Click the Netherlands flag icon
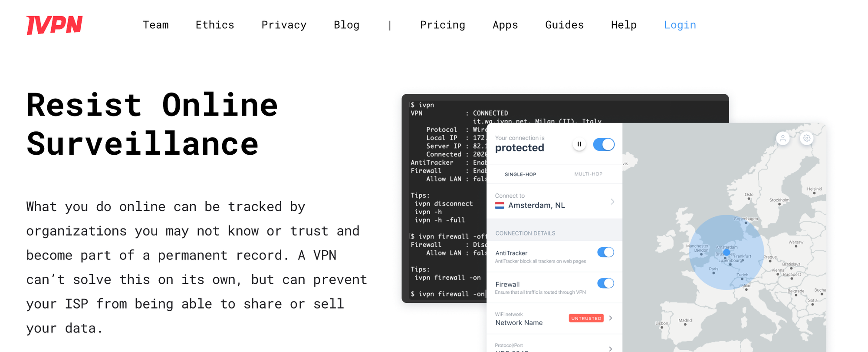 500,206
